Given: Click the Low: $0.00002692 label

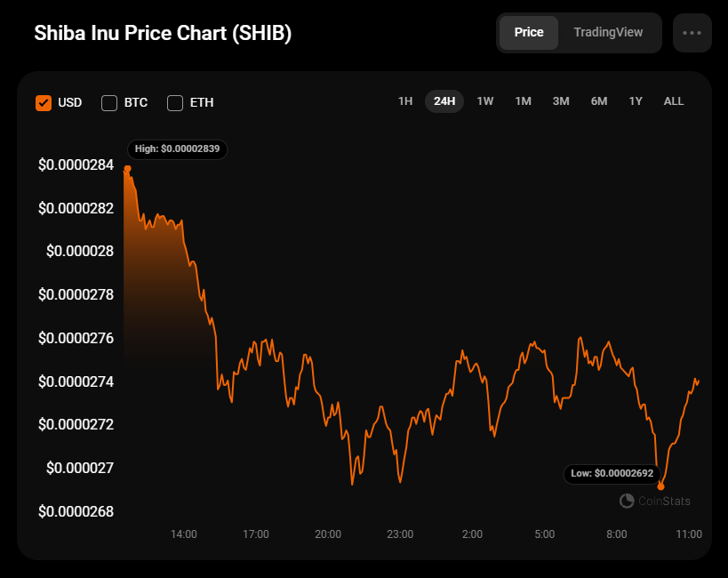Looking at the screenshot, I should tap(612, 473).
